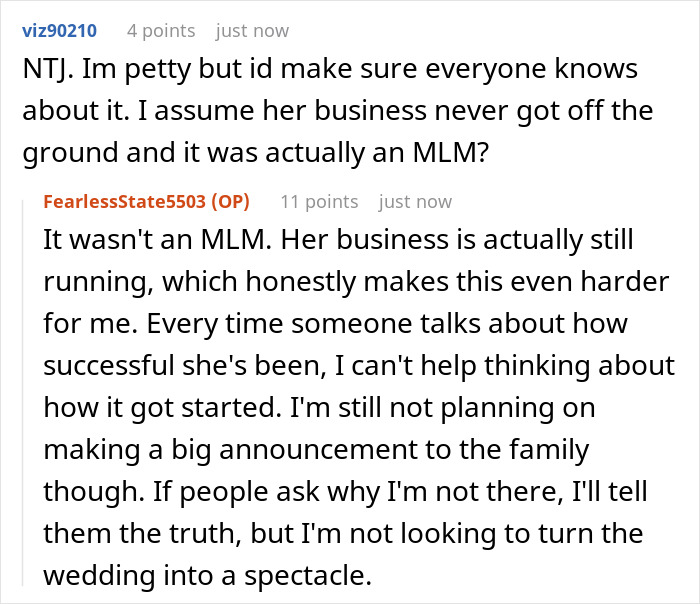Click the line for me. Every time
Viewport: 700px width, 604px height.
coord(335,324)
